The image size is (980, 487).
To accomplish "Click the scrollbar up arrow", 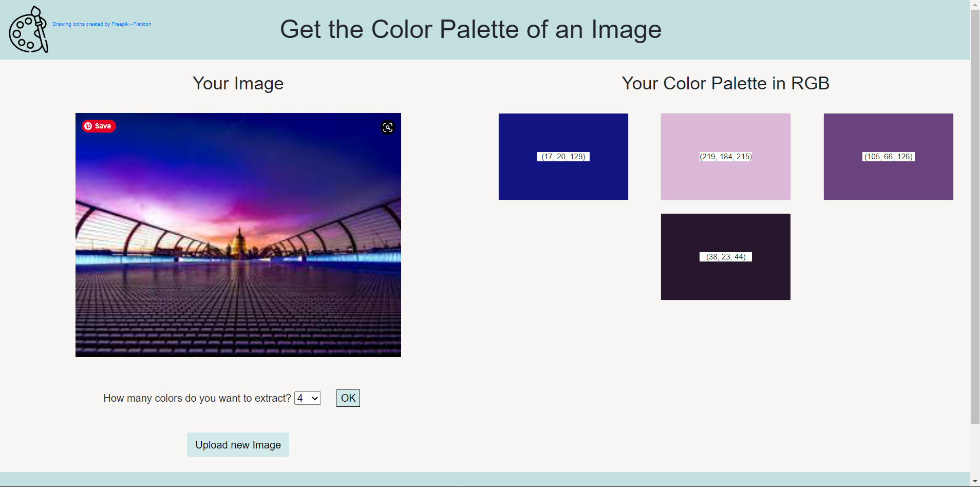I will click(x=974, y=5).
